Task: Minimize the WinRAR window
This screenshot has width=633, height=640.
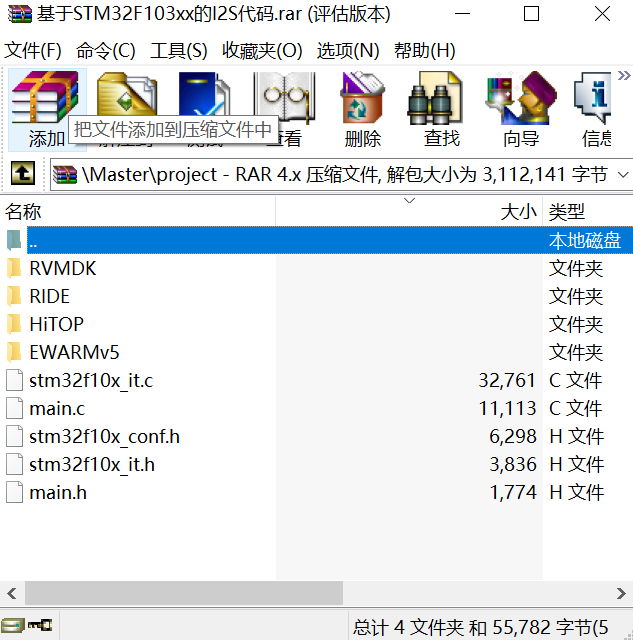Action: coord(462,14)
